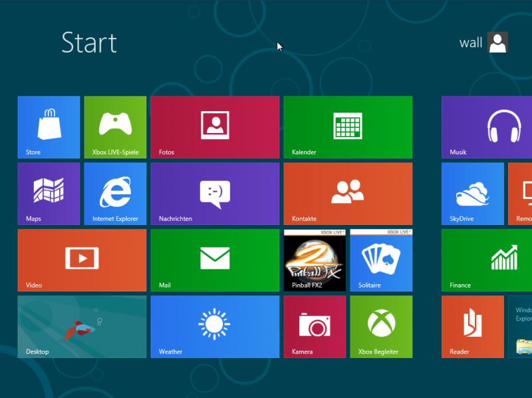Open the Maps tile

click(x=49, y=194)
